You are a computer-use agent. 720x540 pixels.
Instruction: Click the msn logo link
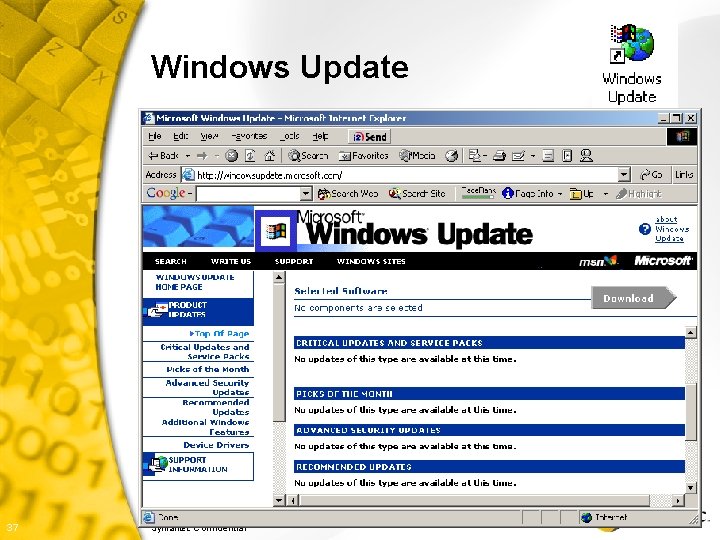pos(598,261)
